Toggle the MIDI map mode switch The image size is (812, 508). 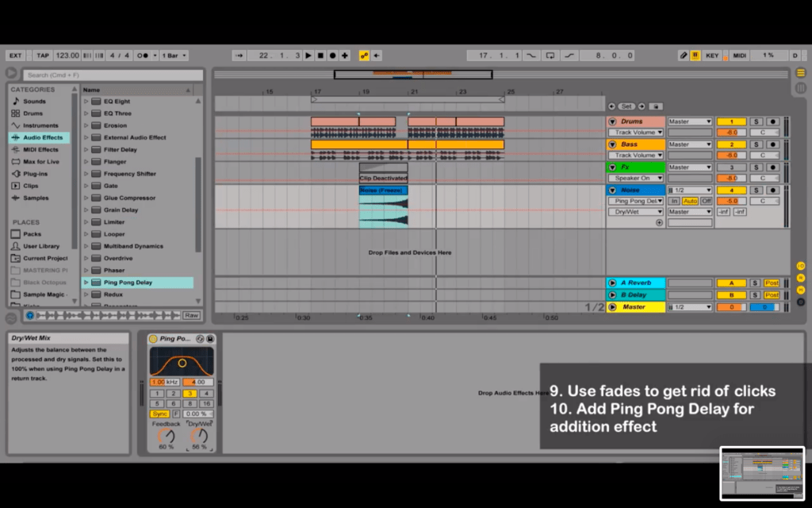[x=740, y=56]
